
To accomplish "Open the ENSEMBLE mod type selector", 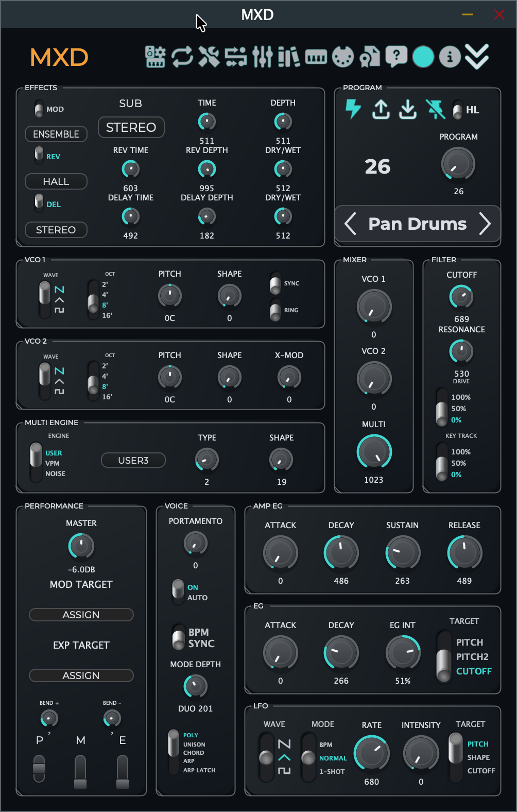I will [x=56, y=134].
